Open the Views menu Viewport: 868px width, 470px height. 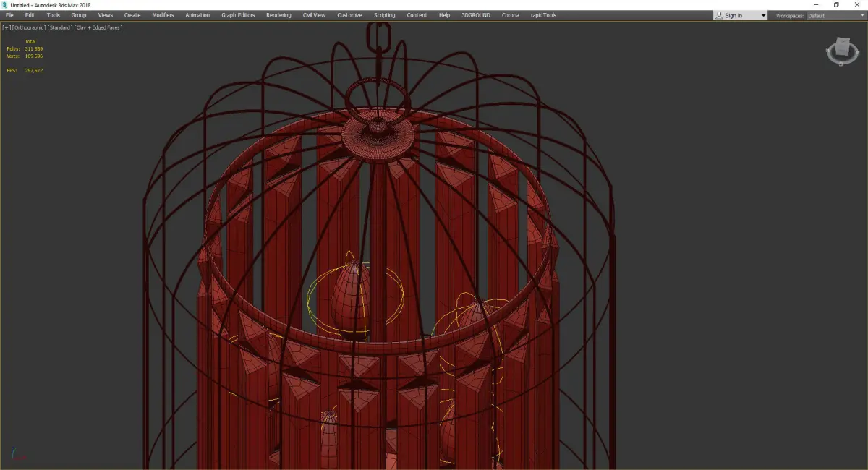pos(105,15)
